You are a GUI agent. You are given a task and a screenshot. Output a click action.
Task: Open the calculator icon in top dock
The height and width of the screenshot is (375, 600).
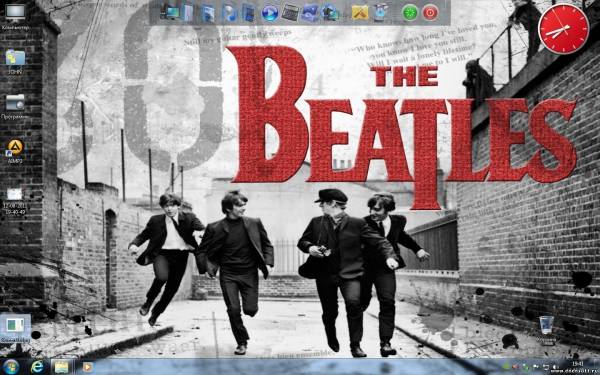click(290, 13)
